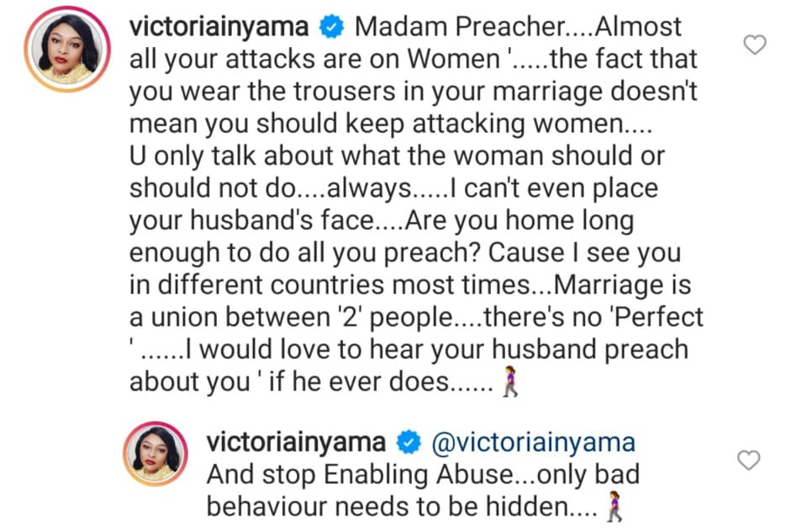Follow the blue @victoriainyama mention link
Viewport: 807px width, 532px height.
(532, 442)
